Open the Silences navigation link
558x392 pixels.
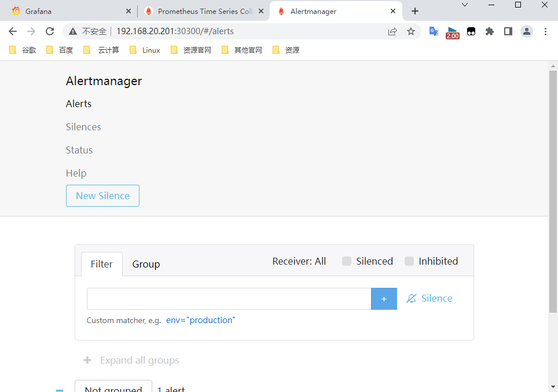coord(83,127)
